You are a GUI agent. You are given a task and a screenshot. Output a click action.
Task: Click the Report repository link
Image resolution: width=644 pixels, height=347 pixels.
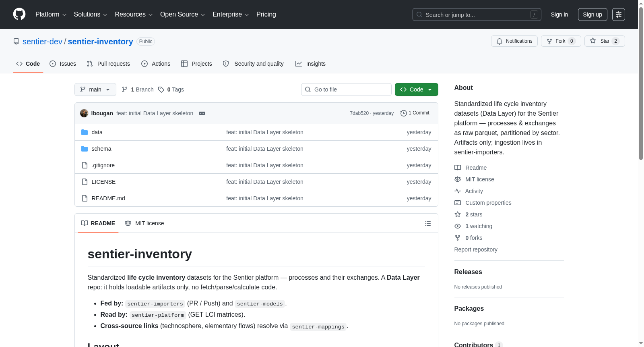point(476,249)
